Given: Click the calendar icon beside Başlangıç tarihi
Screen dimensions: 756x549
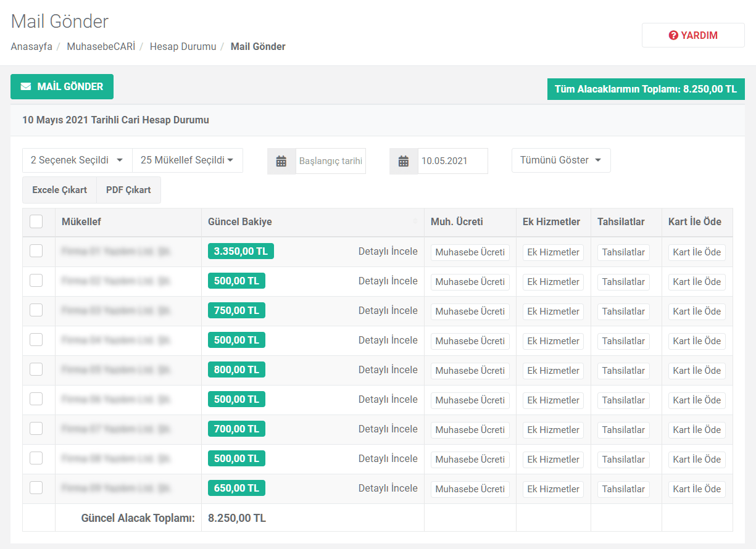Looking at the screenshot, I should (281, 161).
